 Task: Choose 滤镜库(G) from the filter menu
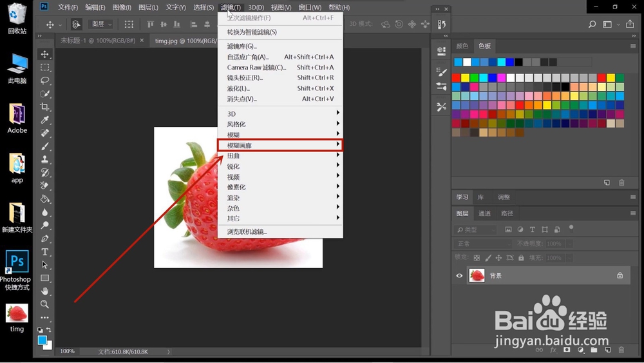[280, 46]
